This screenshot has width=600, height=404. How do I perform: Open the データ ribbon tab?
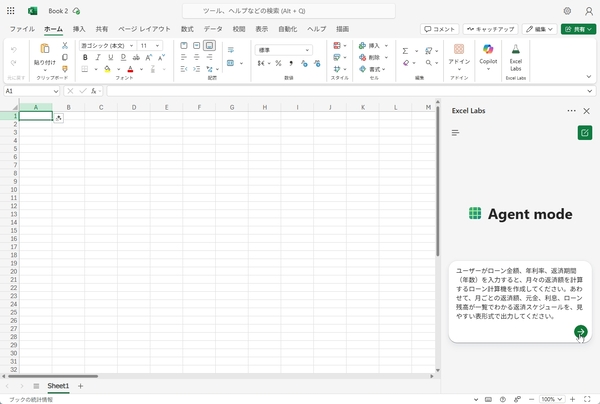point(213,30)
